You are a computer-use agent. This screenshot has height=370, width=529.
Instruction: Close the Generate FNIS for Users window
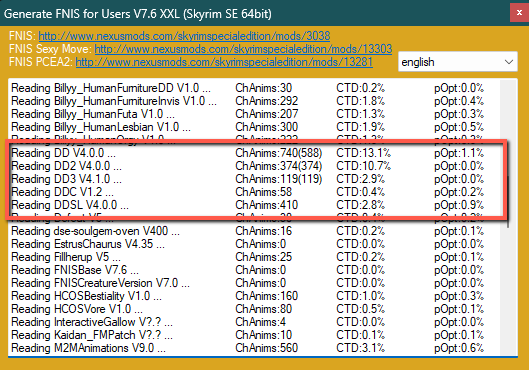click(519, 13)
